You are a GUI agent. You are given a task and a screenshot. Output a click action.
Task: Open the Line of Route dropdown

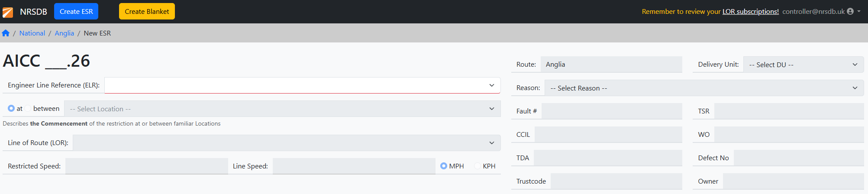point(287,143)
